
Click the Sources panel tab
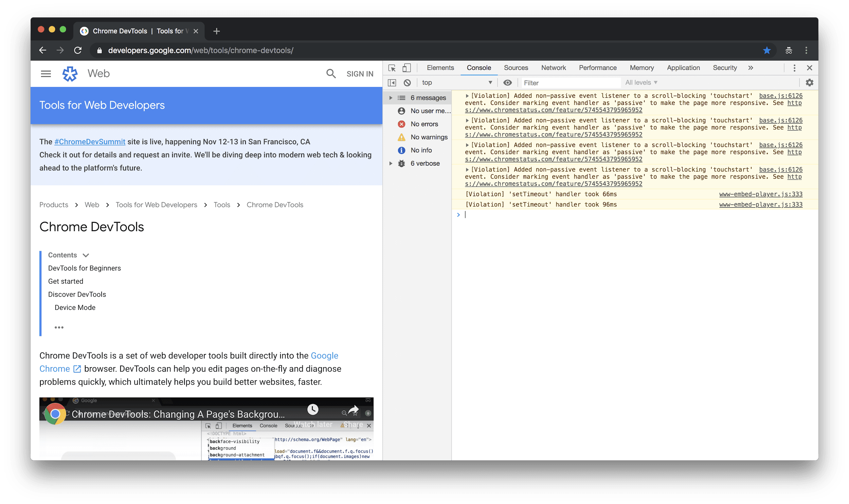[514, 67]
